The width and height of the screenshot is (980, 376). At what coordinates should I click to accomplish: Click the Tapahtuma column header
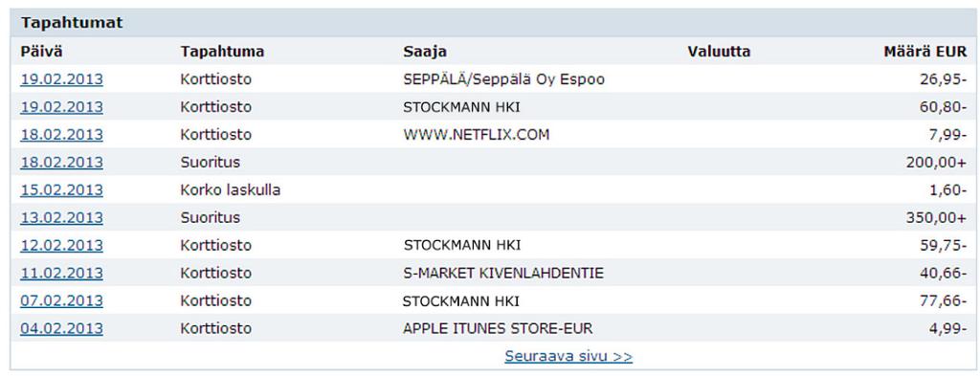point(222,52)
